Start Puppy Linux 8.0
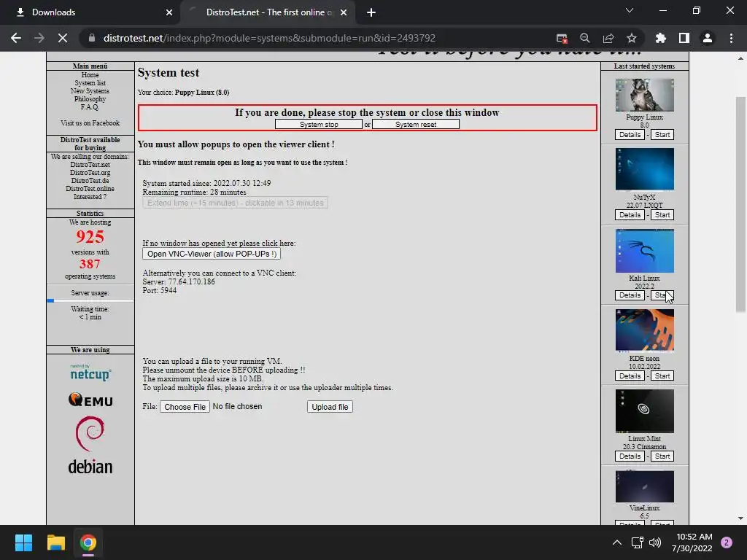Image resolution: width=747 pixels, height=560 pixels. 662,135
